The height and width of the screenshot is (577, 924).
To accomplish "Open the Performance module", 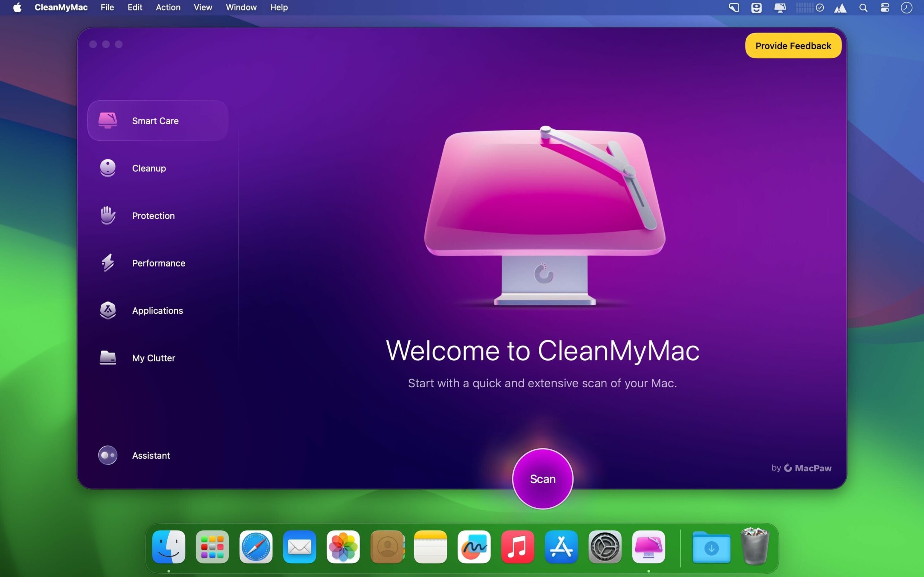I will tap(158, 263).
